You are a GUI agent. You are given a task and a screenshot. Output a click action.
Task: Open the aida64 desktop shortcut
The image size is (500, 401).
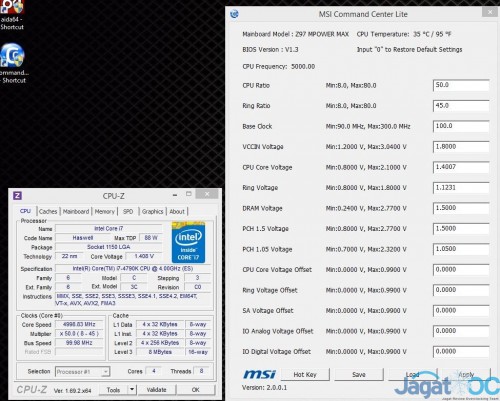12,15
